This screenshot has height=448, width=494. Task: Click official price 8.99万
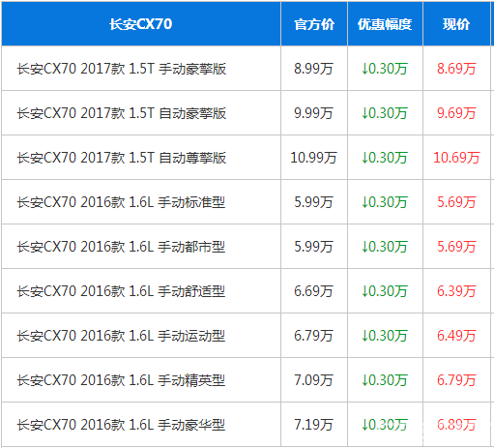tap(313, 69)
